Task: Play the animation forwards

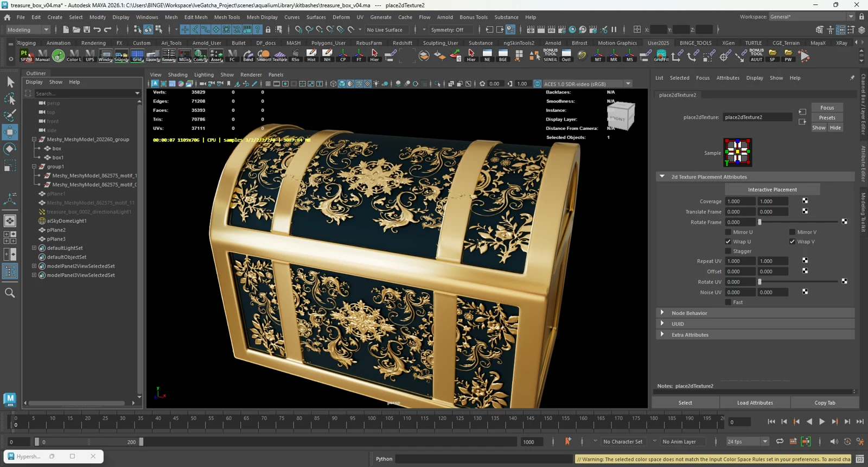Action: click(822, 421)
